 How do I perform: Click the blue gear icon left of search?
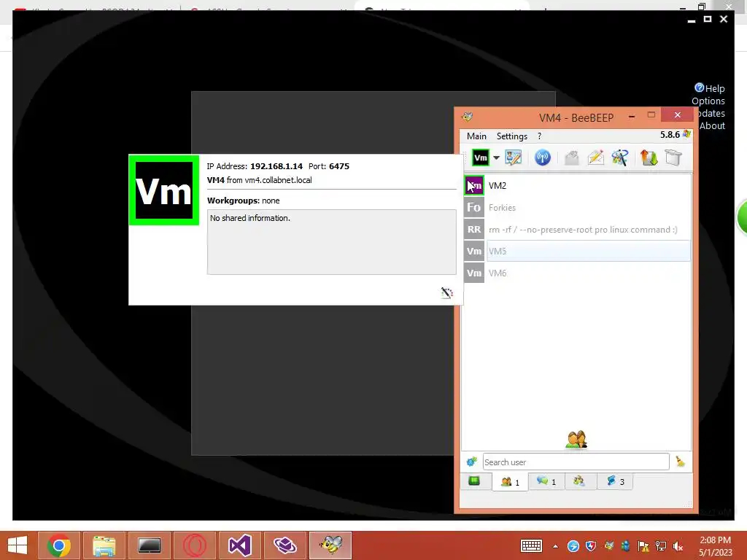(472, 462)
